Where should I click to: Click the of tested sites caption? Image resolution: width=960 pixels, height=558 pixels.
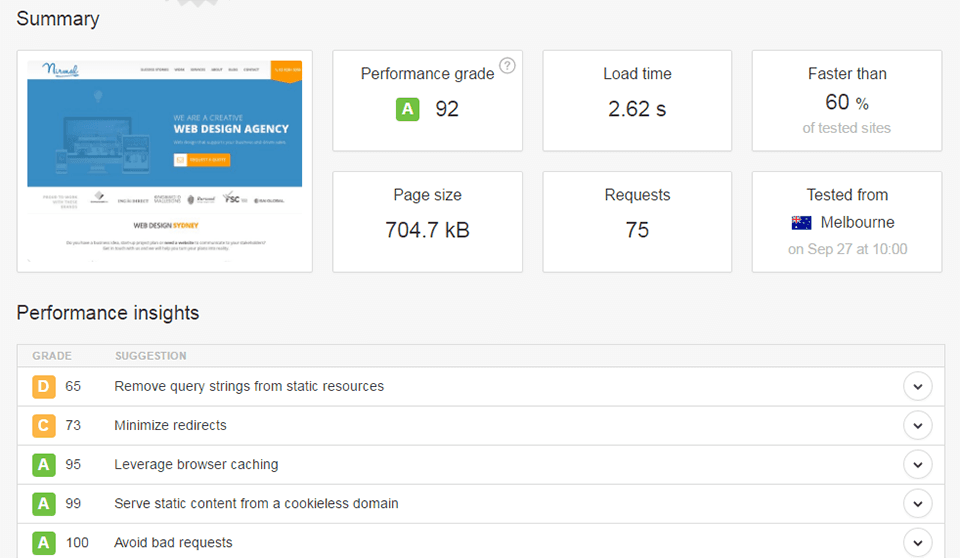pos(847,128)
